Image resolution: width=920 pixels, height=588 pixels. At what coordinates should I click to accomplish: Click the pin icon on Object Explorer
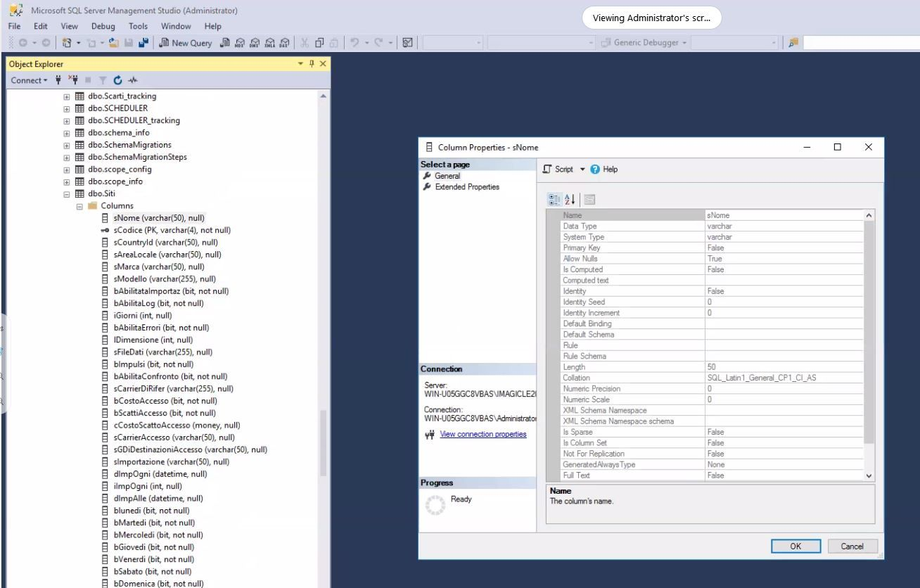(312, 64)
